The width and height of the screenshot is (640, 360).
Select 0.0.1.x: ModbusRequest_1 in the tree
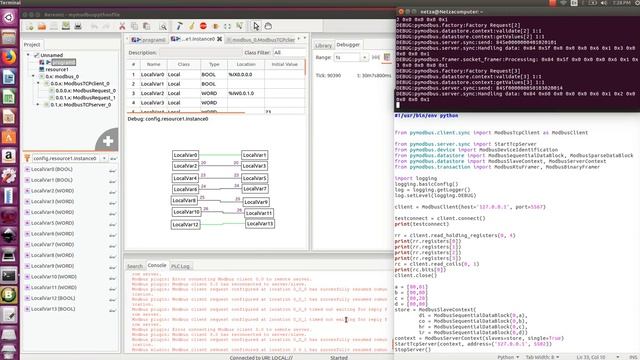click(x=85, y=98)
